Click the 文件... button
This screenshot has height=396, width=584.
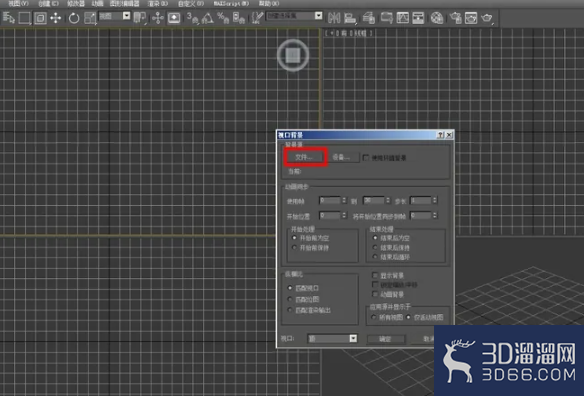[x=306, y=157]
